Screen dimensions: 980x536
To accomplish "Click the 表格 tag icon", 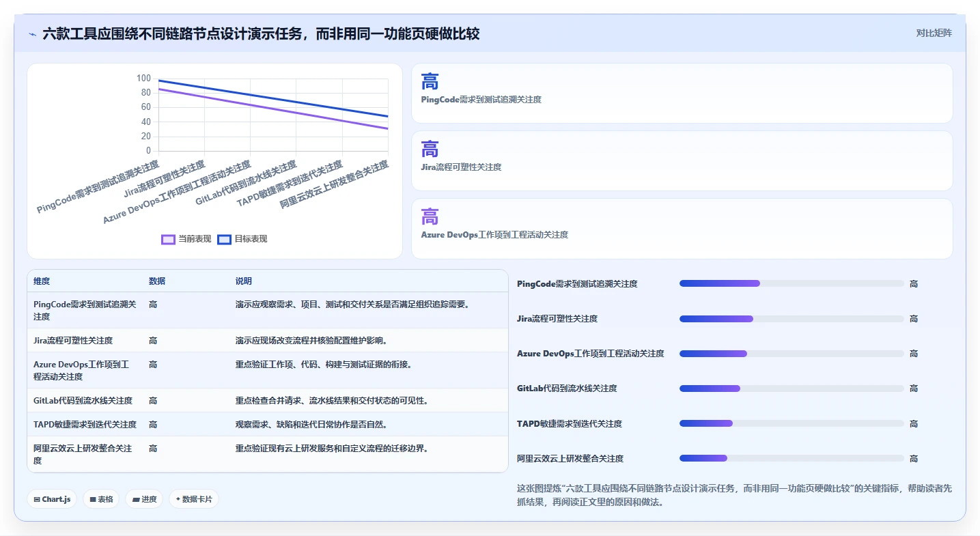I will (93, 500).
